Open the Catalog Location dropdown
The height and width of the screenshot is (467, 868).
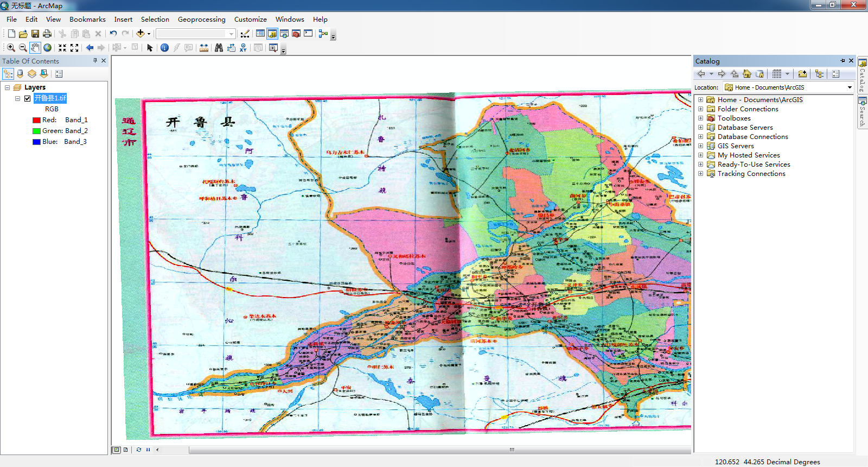850,87
